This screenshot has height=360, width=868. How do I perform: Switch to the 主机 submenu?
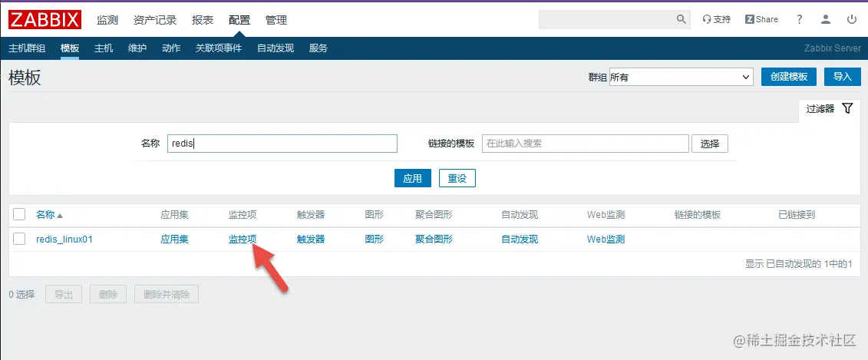tap(104, 48)
